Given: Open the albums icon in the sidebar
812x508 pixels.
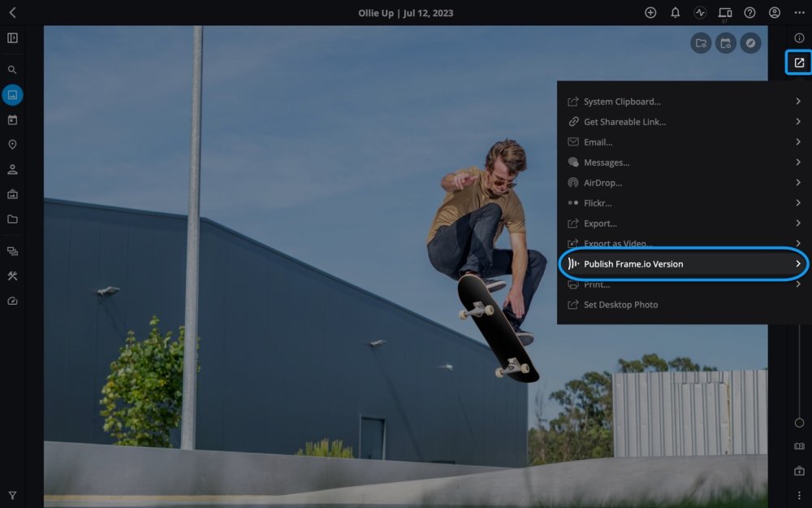Looking at the screenshot, I should tap(12, 194).
